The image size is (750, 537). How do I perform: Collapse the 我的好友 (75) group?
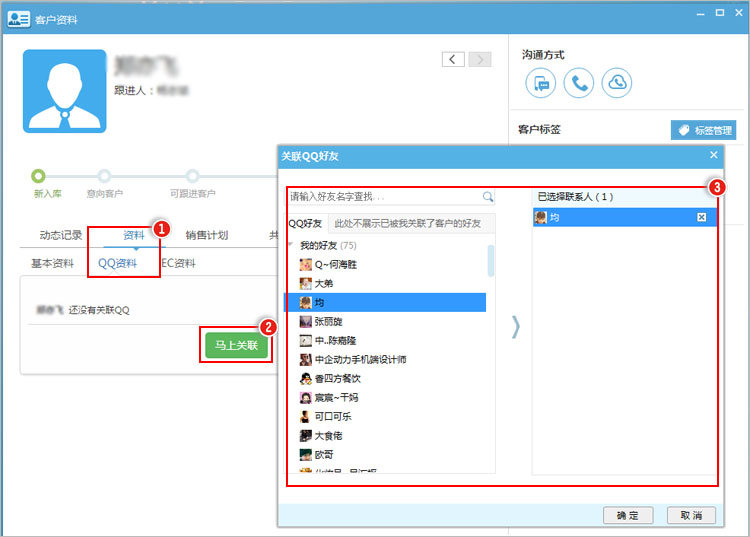291,245
